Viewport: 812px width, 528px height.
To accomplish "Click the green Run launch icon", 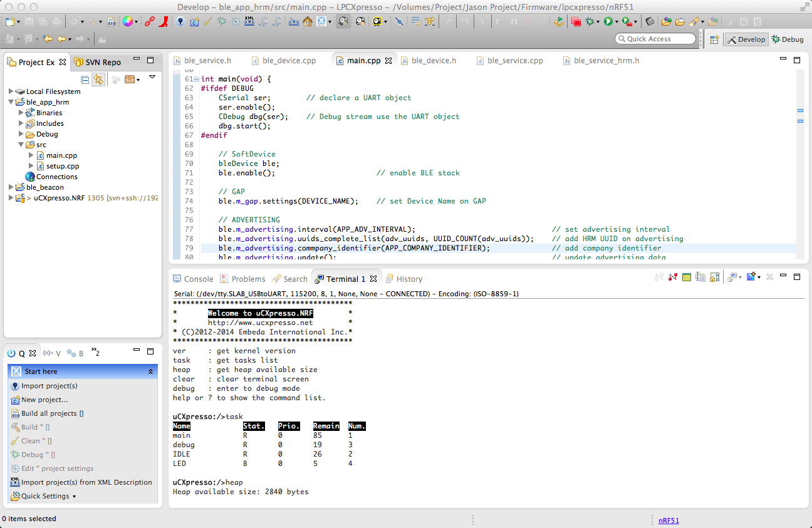I will pyautogui.click(x=608, y=21).
